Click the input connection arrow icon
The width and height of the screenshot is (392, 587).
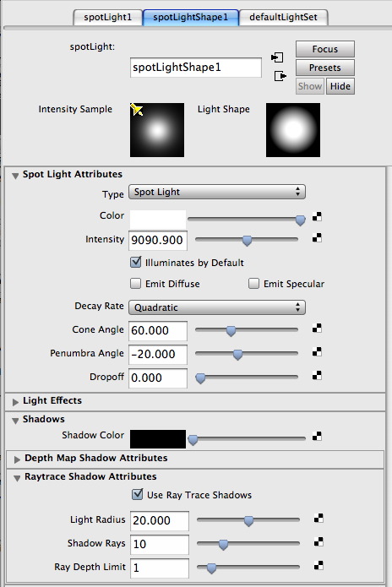pyautogui.click(x=277, y=57)
